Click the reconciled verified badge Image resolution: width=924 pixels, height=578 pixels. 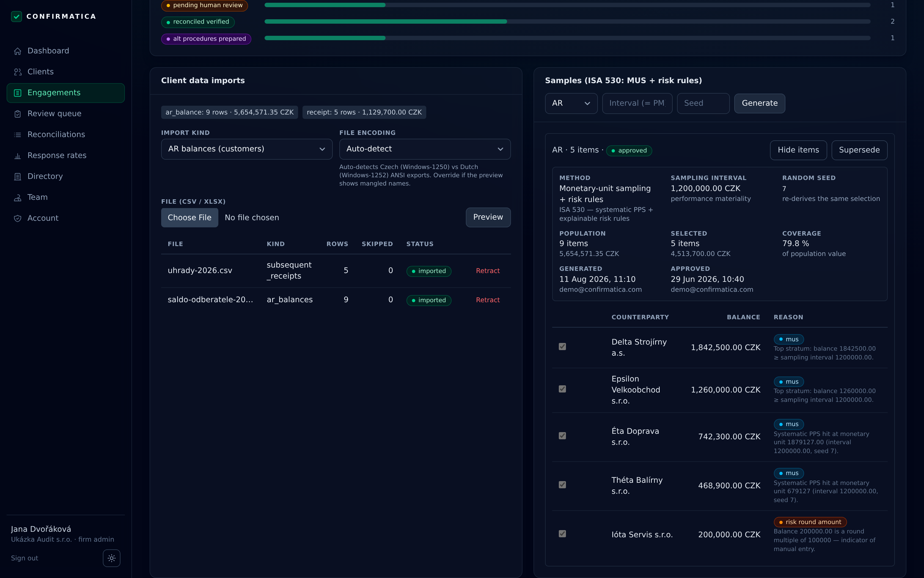[198, 22]
